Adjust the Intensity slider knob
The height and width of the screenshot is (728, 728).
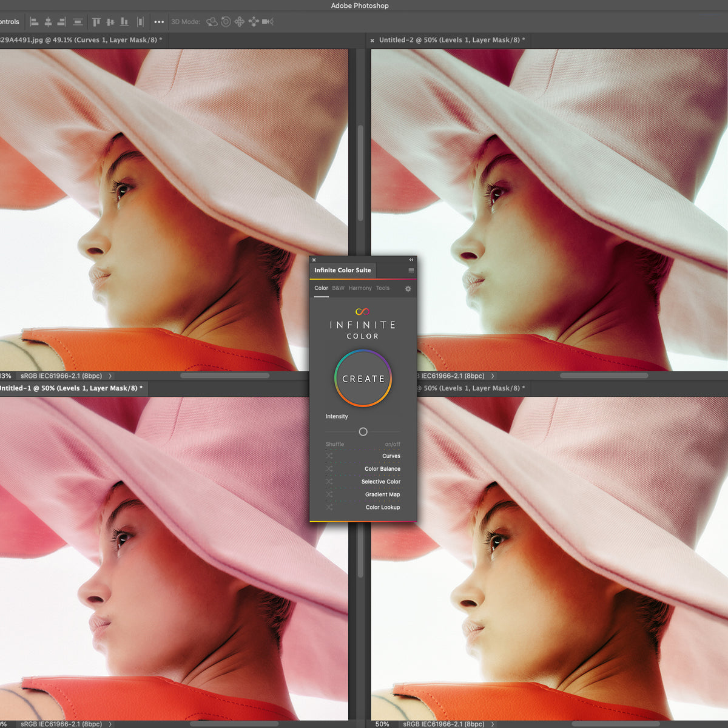pos(363,432)
